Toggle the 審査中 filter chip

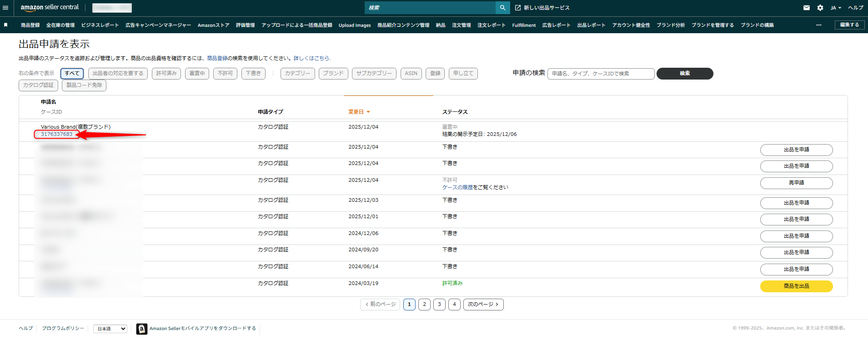[197, 73]
